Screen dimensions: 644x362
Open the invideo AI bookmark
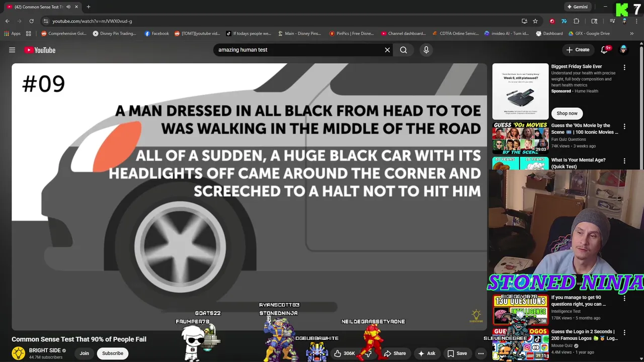pyautogui.click(x=507, y=34)
